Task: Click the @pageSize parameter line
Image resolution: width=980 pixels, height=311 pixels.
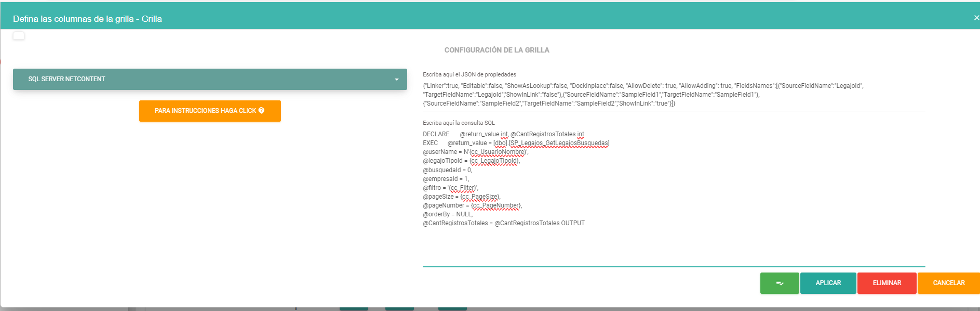Action: [462, 197]
